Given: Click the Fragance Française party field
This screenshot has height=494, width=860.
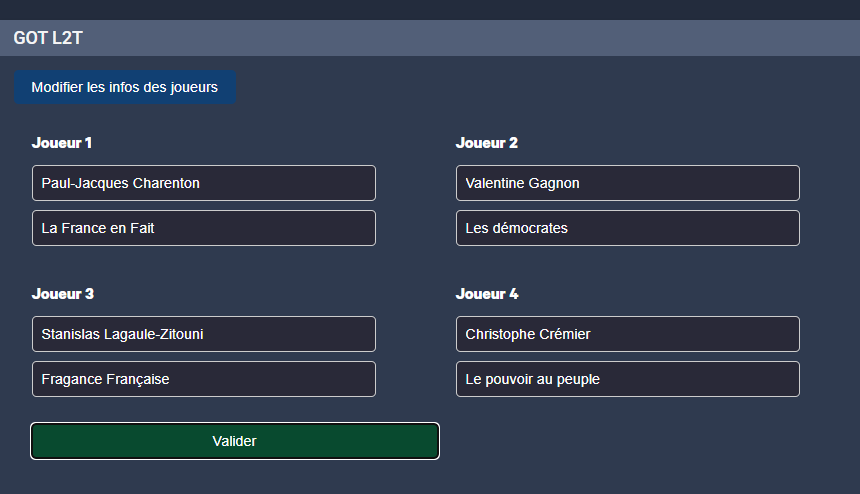Looking at the screenshot, I should click(x=203, y=379).
